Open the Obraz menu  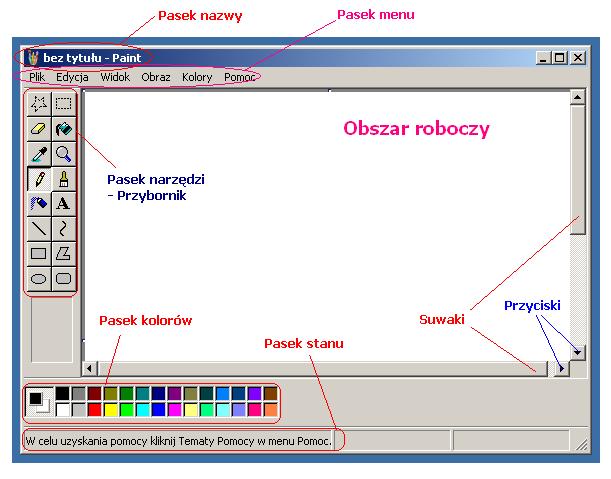tap(156, 77)
